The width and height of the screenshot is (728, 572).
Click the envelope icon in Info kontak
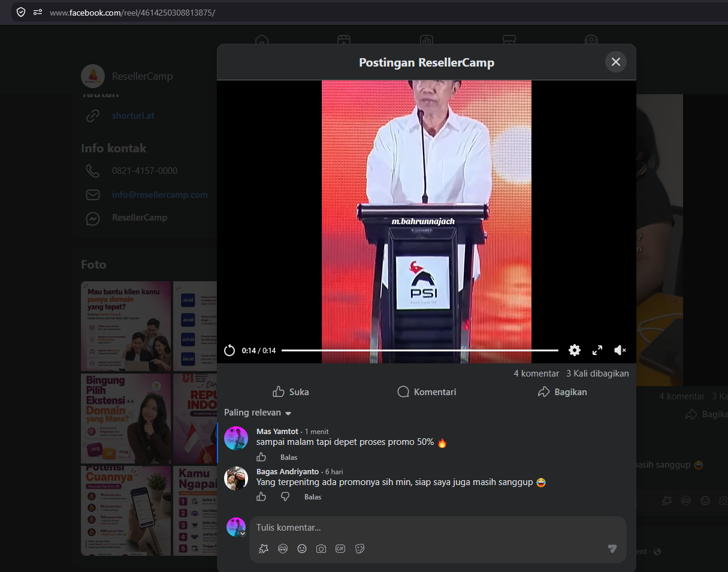click(92, 195)
